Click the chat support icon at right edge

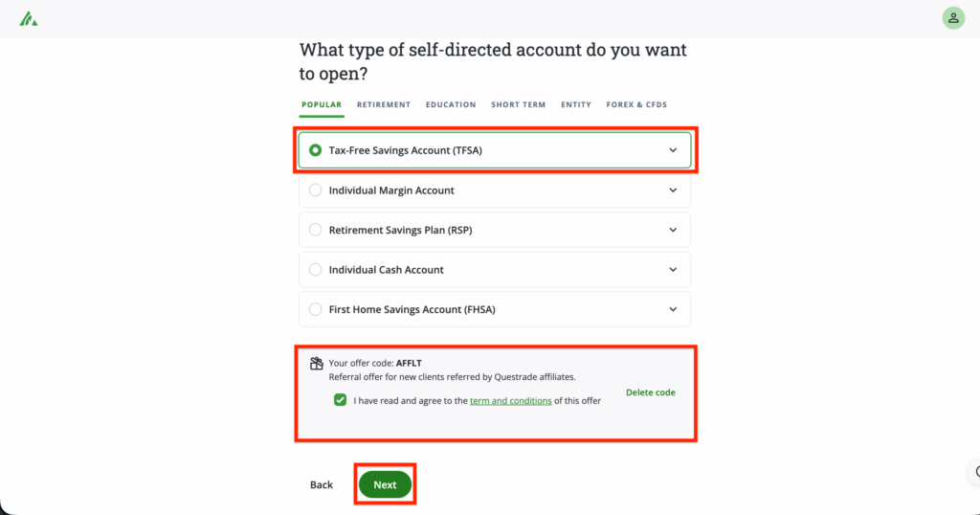click(975, 471)
